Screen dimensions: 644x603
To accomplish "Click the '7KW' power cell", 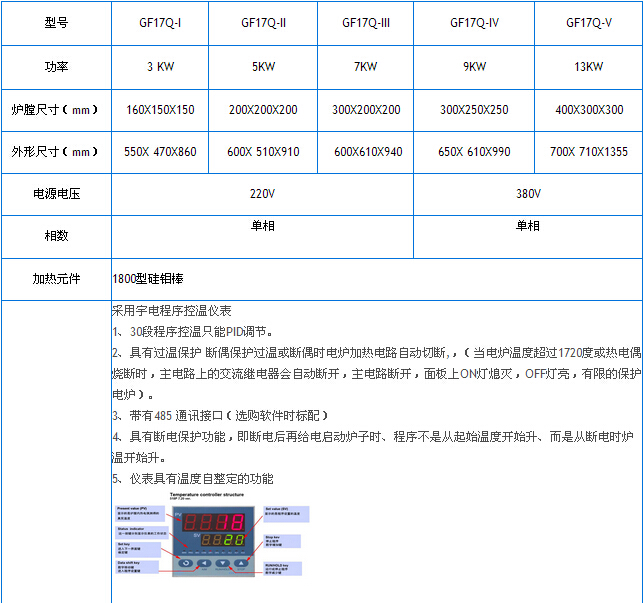I will coord(366,67).
